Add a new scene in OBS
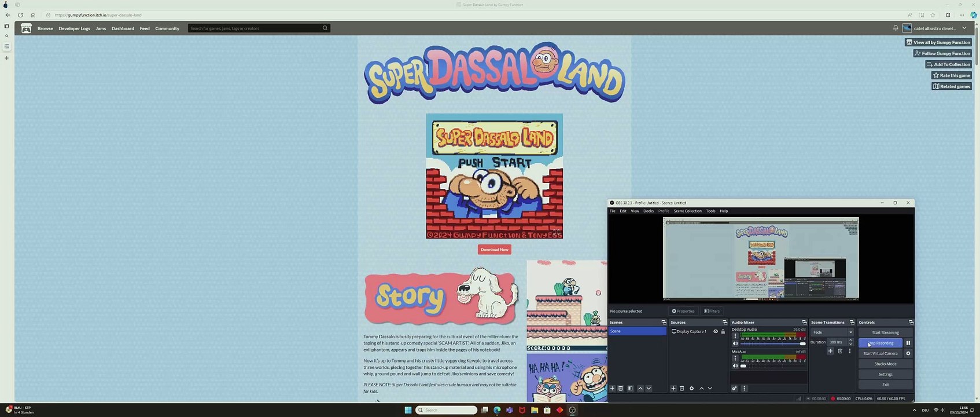The width and height of the screenshot is (980, 417). point(612,389)
